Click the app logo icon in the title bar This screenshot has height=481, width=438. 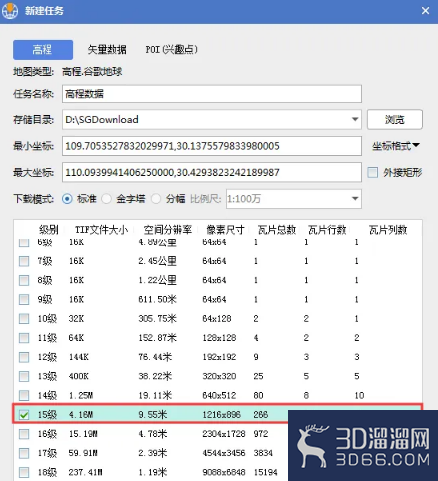(x=10, y=11)
